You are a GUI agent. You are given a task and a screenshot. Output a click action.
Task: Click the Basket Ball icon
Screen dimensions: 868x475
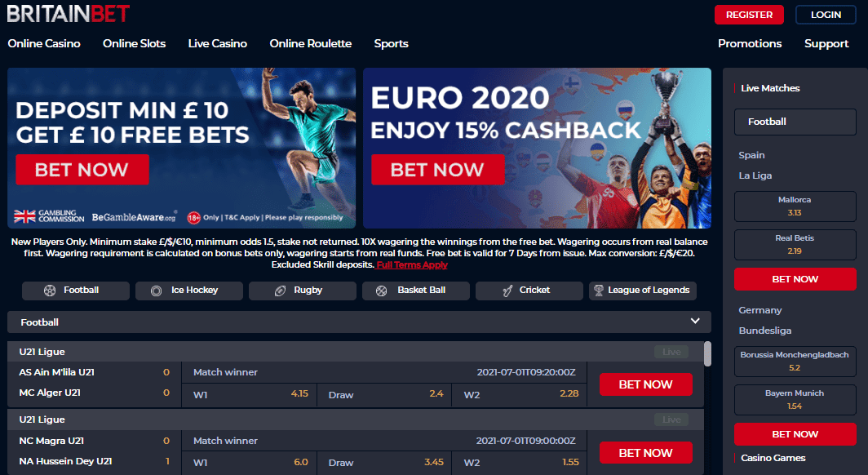coord(382,291)
